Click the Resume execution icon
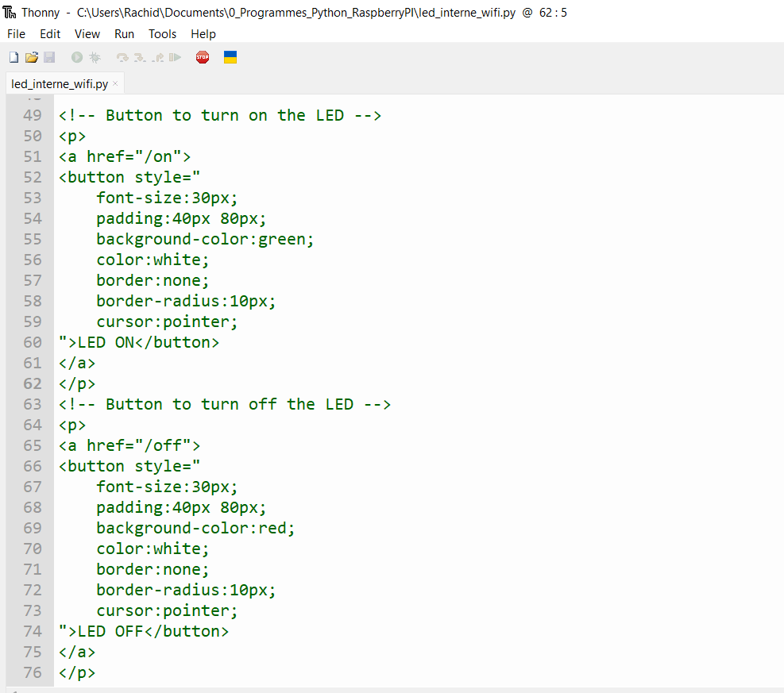The height and width of the screenshot is (693, 784). pyautogui.click(x=175, y=57)
